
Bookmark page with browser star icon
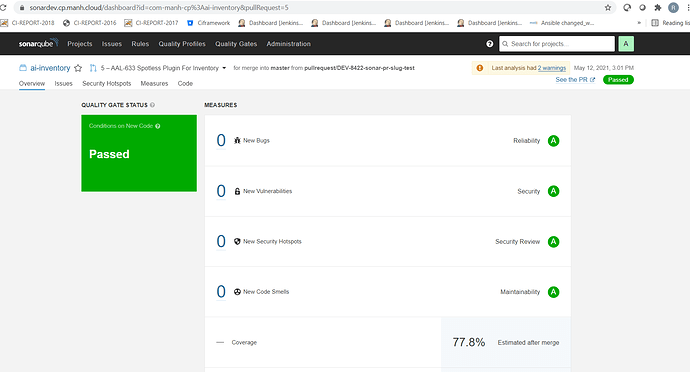click(608, 7)
